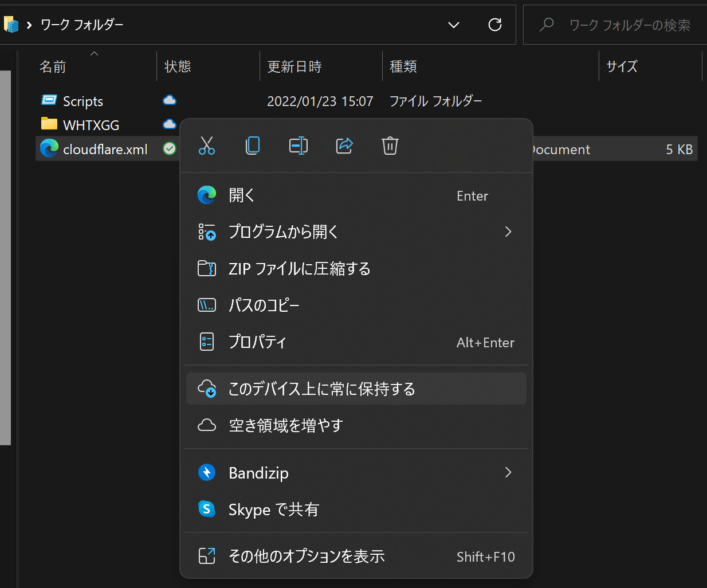
Task: Sort by the サイズ column header
Action: [650, 66]
